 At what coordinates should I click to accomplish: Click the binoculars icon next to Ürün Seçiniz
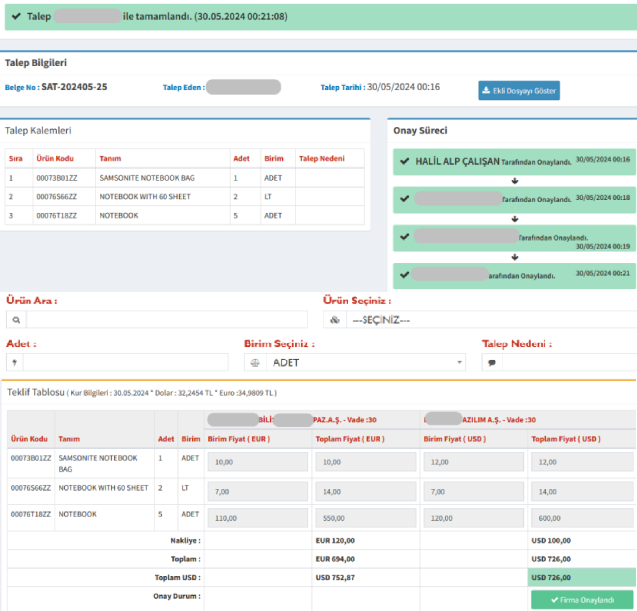pos(336,320)
